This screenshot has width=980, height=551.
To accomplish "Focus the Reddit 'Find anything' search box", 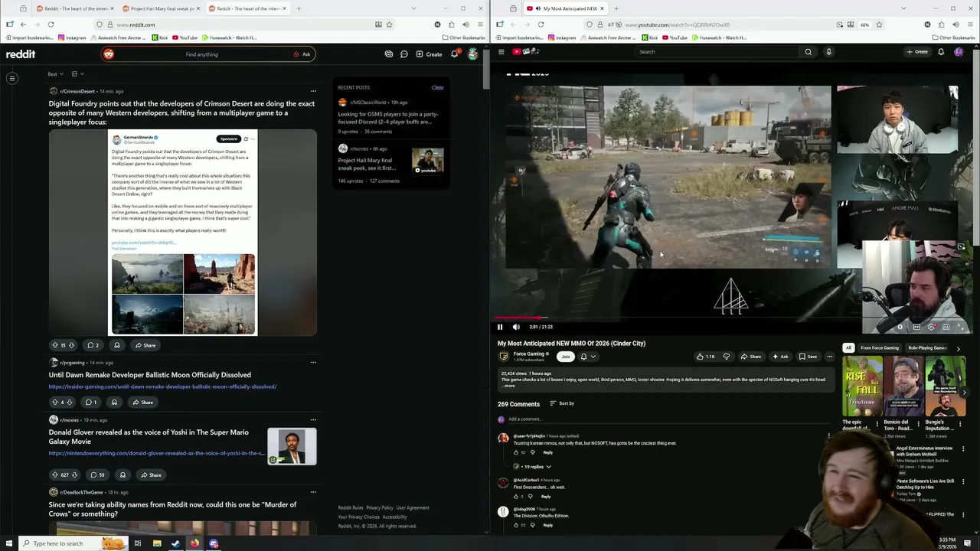I will point(201,54).
